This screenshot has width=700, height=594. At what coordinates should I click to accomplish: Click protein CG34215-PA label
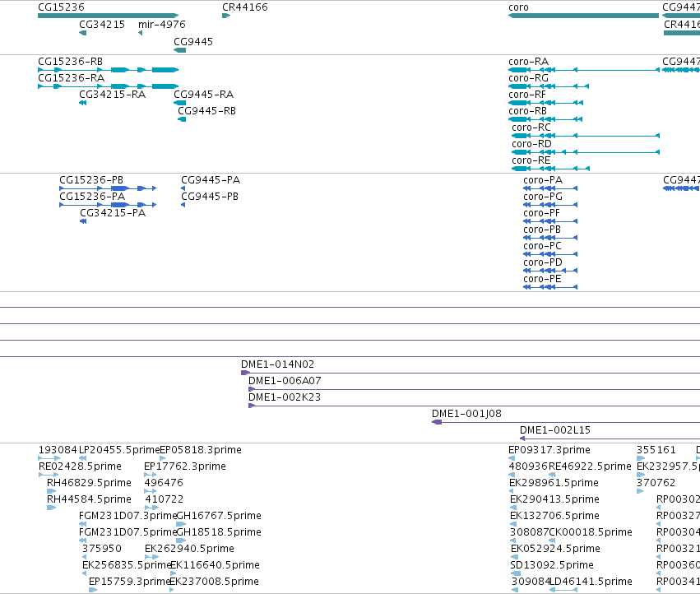point(113,213)
